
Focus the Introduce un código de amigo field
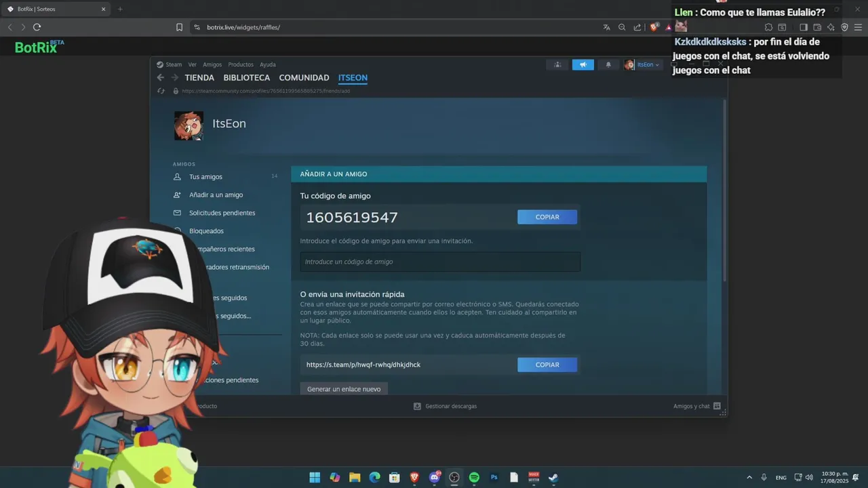(440, 262)
